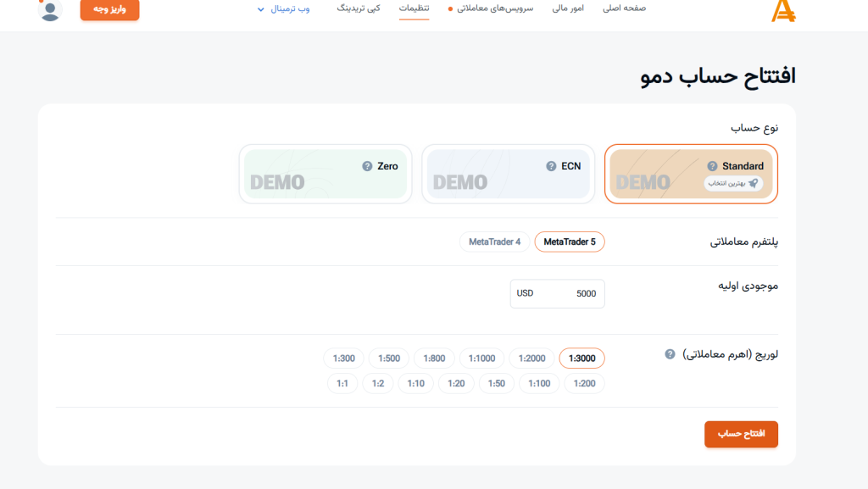The height and width of the screenshot is (489, 868).
Task: Click the rocket icon in the Standard badge
Action: 753,183
